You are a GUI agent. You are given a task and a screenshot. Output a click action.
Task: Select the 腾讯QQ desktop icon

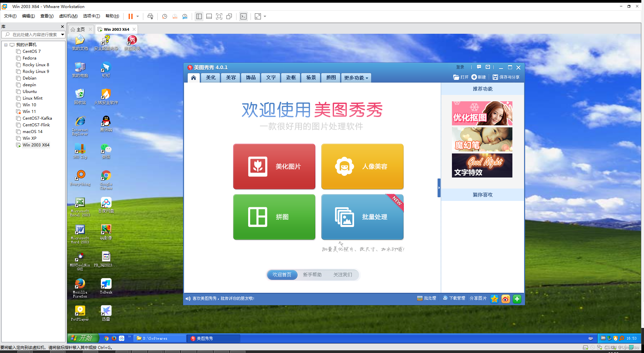(x=106, y=124)
